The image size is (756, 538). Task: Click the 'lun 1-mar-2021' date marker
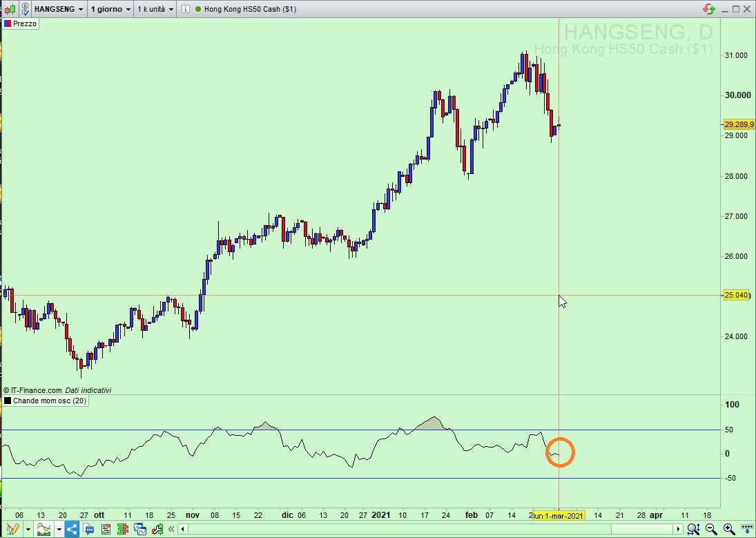coord(559,516)
